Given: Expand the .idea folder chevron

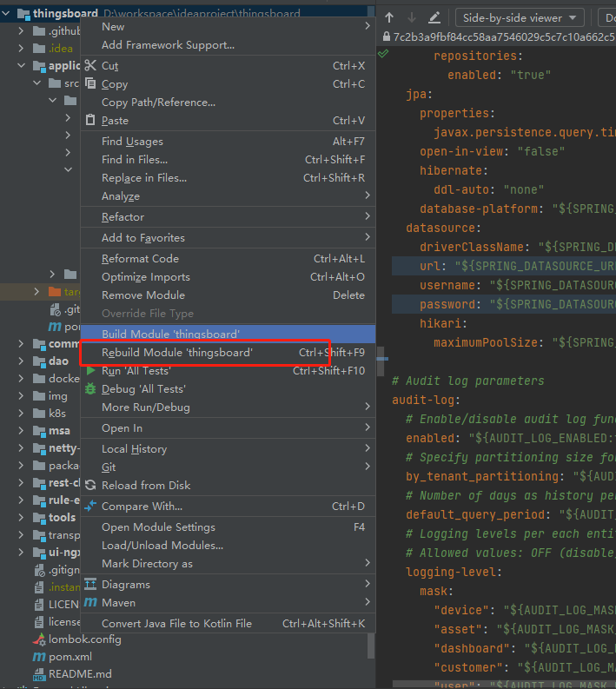Looking at the screenshot, I should coord(21,49).
